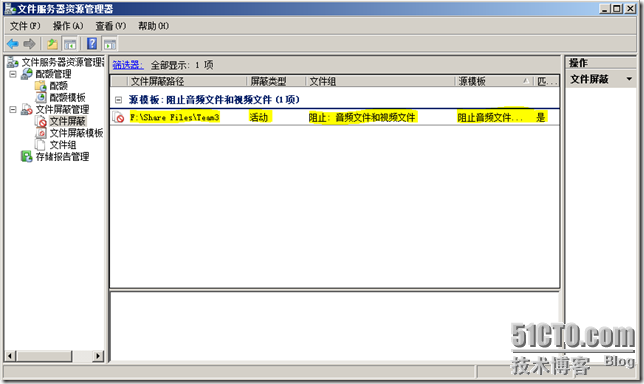Click the 活动 screening type cell
The image size is (644, 384).
point(260,117)
